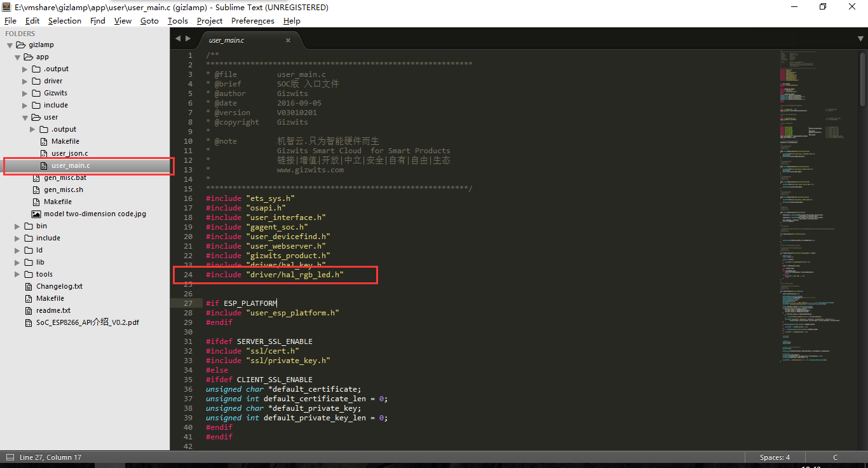Change syntax via C status bar label

[835, 457]
